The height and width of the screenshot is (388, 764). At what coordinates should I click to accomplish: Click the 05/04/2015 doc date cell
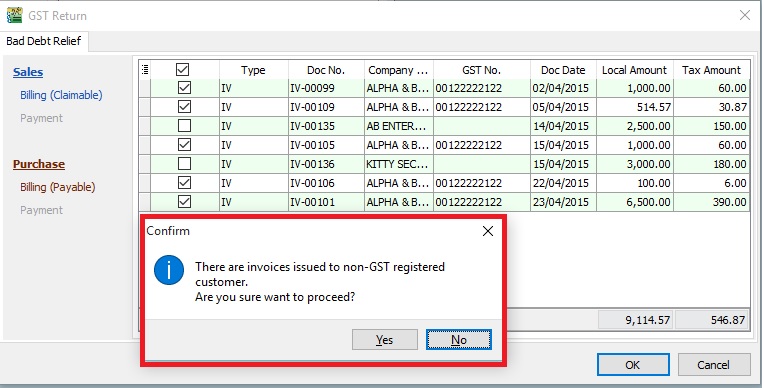coord(563,107)
